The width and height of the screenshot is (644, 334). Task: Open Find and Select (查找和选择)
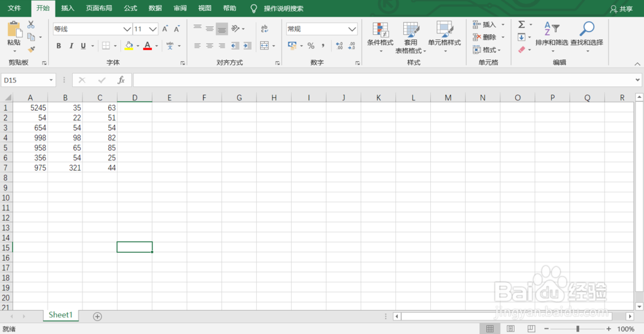[x=587, y=37]
